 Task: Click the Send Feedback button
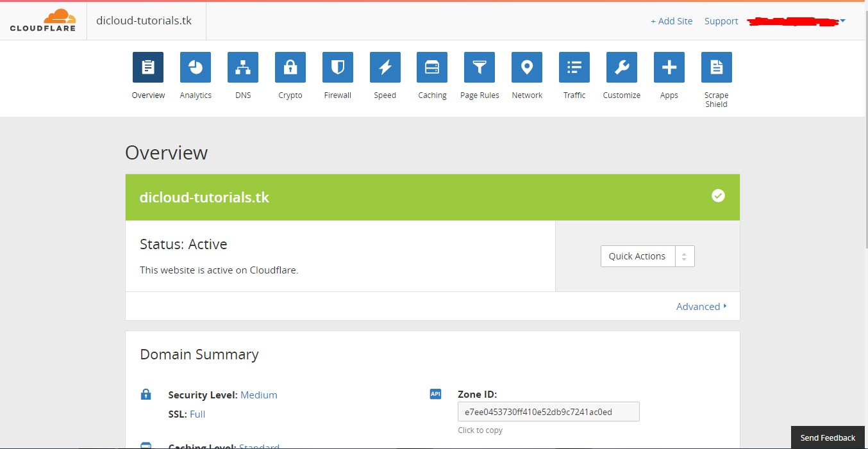click(x=827, y=437)
